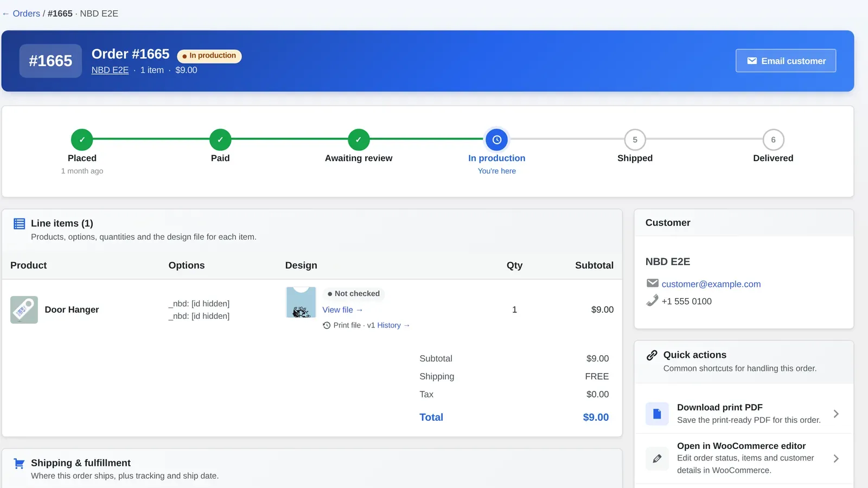Expand the Open in WooCommerce editor chevron

pyautogui.click(x=836, y=458)
